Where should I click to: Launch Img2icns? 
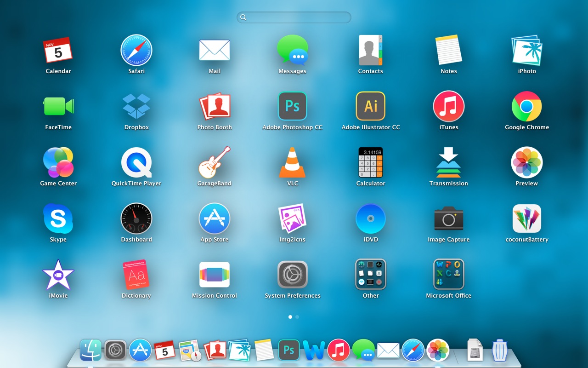click(x=293, y=219)
